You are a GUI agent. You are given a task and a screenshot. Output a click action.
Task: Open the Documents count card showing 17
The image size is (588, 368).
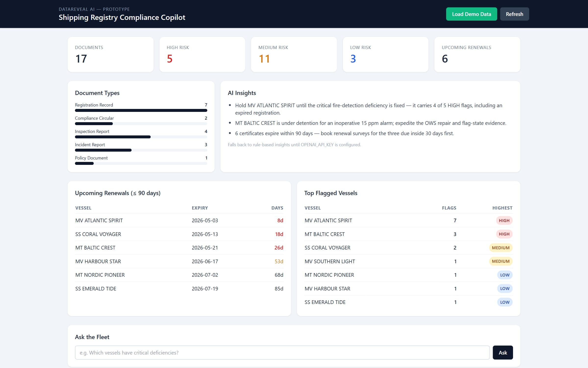pyautogui.click(x=110, y=54)
